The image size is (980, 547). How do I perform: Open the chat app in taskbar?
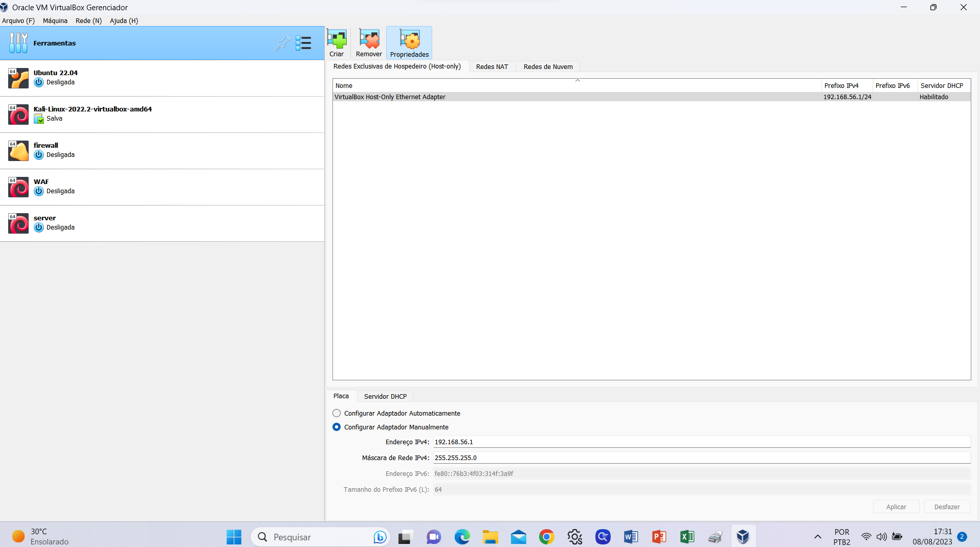[x=434, y=537]
